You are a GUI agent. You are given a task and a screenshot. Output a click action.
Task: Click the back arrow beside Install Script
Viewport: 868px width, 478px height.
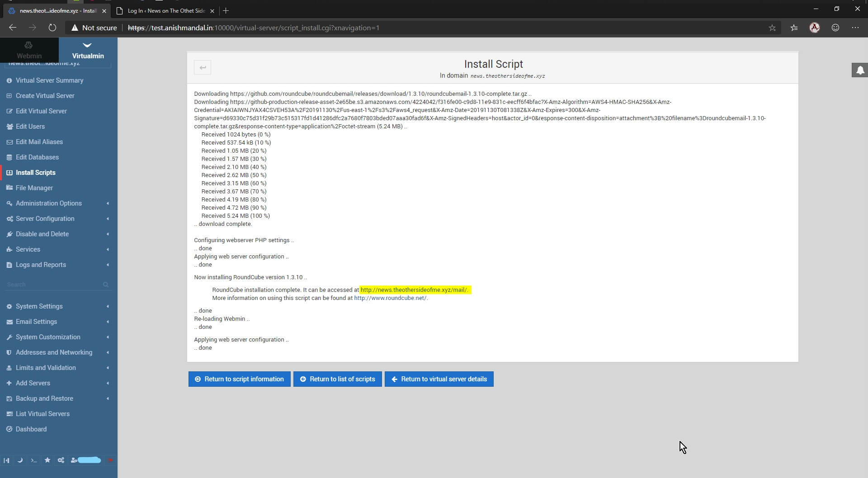(x=203, y=68)
